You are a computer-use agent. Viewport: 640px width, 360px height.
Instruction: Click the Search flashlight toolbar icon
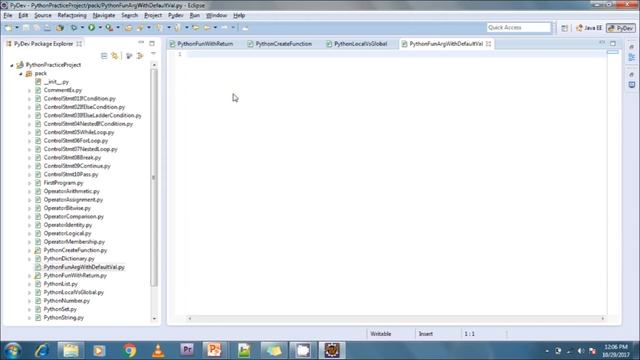click(140, 28)
